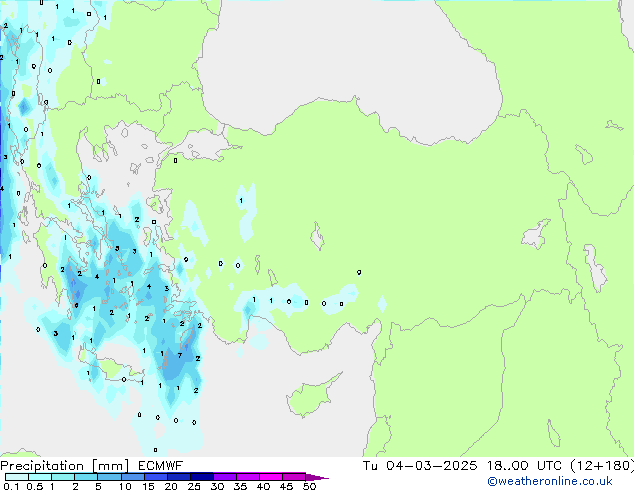This screenshot has width=634, height=490.
Task: Pick the 40–45 mm bright pink swatch
Action: point(271,477)
